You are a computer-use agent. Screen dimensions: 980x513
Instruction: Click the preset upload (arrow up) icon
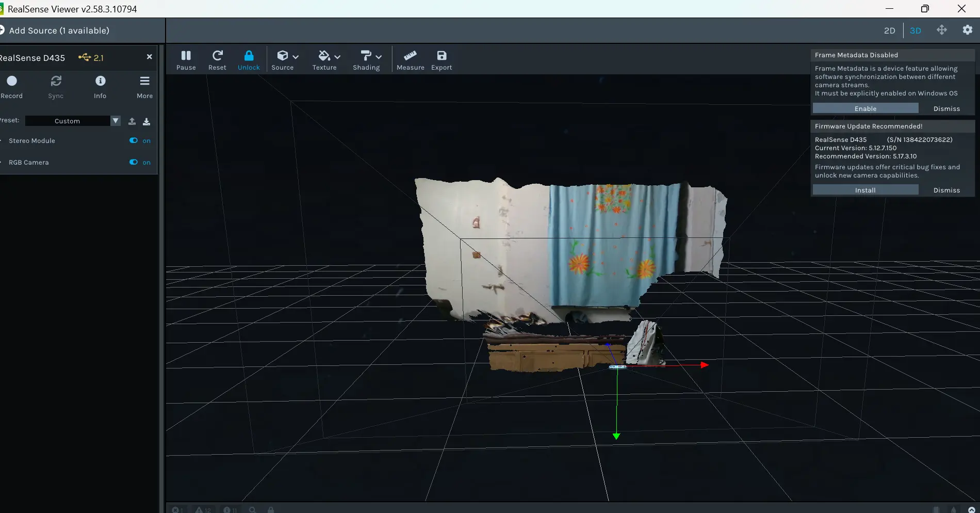click(x=132, y=121)
